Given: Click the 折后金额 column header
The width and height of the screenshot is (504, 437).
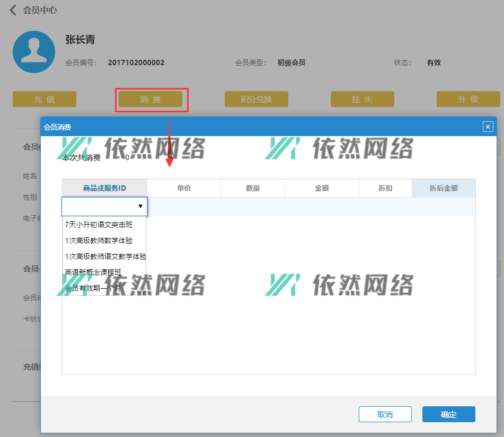Looking at the screenshot, I should pos(444,188).
